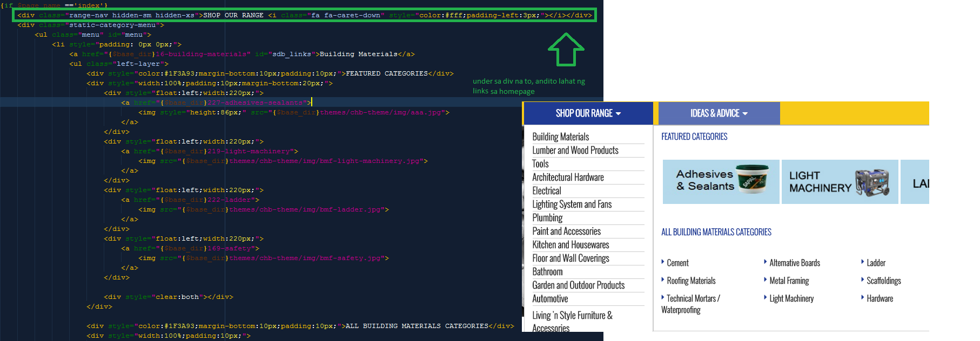Choose Architectural Hardware category
Viewport: 980px width, 341px height.
(x=568, y=178)
